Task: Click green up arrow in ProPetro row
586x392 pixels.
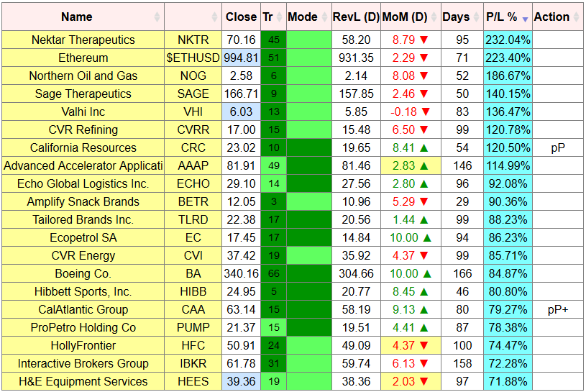Action: 424,328
